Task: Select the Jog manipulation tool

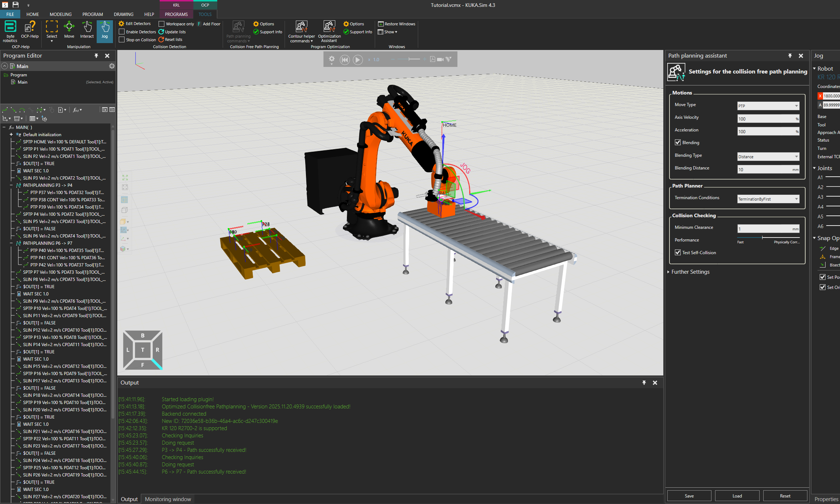Action: (x=105, y=30)
